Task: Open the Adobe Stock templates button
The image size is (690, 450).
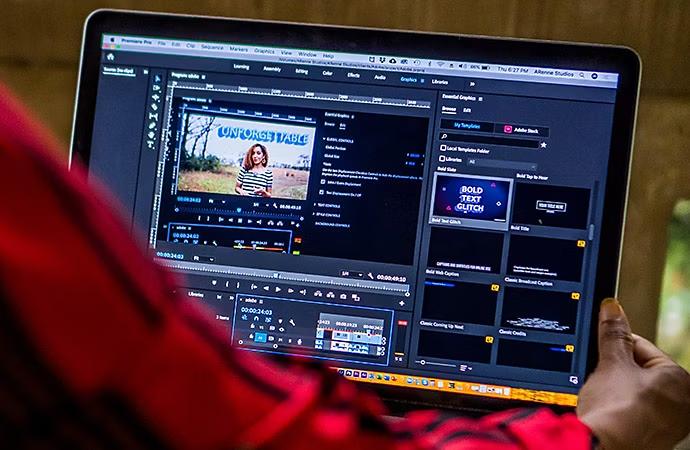Action: pyautogui.click(x=521, y=130)
